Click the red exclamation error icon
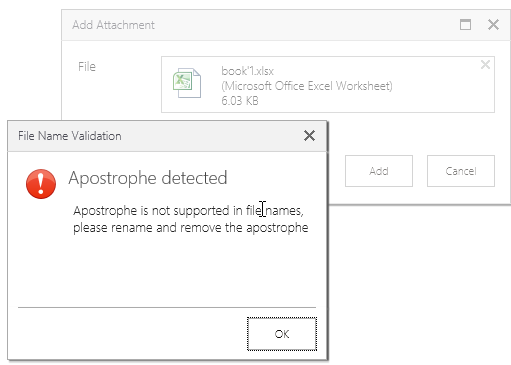Screen dimensions: 511x365 pyautogui.click(x=41, y=184)
